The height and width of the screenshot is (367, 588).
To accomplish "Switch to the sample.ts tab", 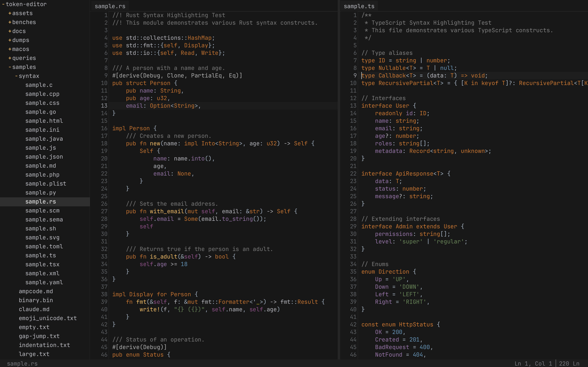I will tap(359, 6).
